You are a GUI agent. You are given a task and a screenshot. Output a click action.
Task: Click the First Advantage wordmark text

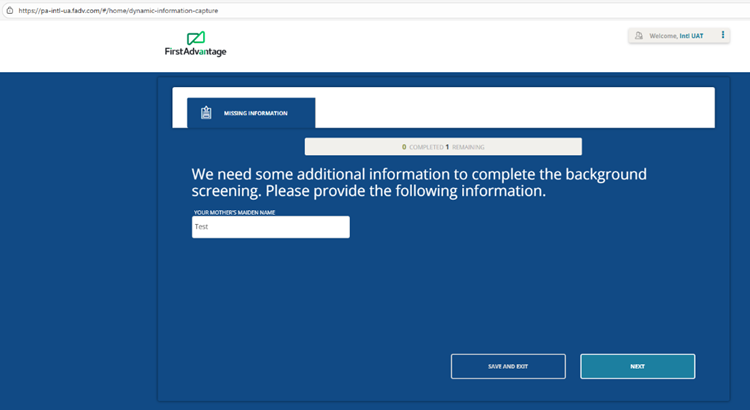pos(195,52)
